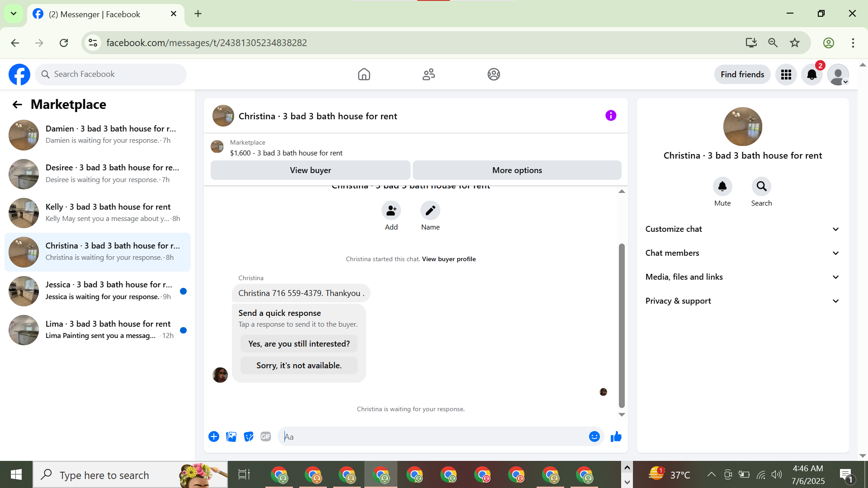View site information icon in address bar
Image resolution: width=868 pixels, height=488 pixels.
click(93, 43)
